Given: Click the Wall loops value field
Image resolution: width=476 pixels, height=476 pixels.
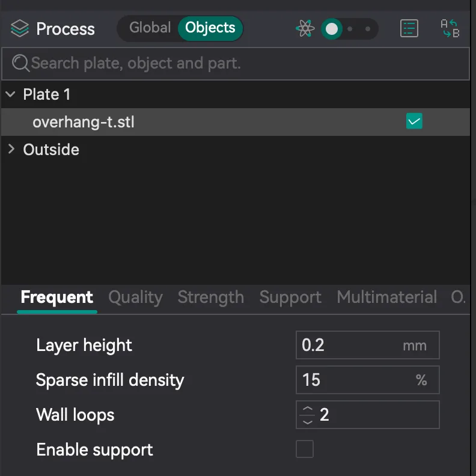Looking at the screenshot, I should coord(368,415).
